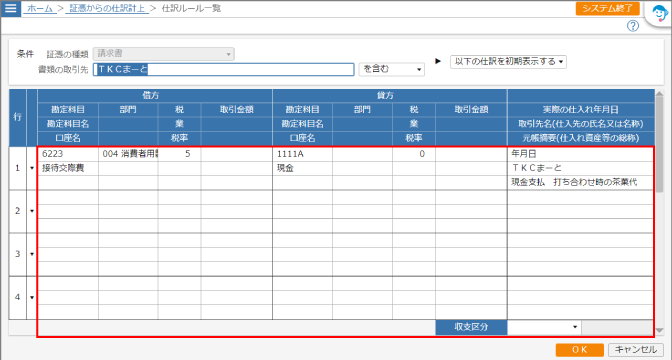Click 貸方 column group header

pos(389,96)
